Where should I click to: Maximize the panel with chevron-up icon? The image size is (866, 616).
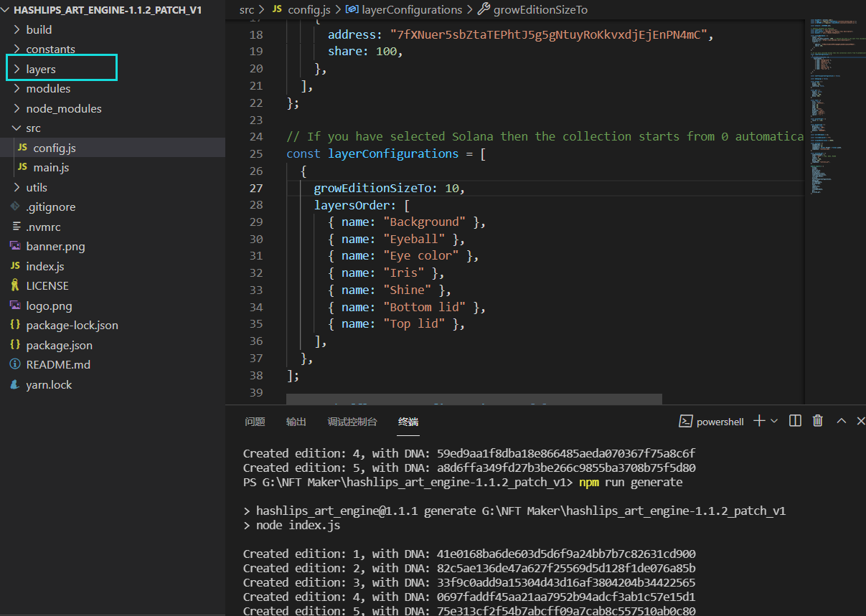click(842, 421)
